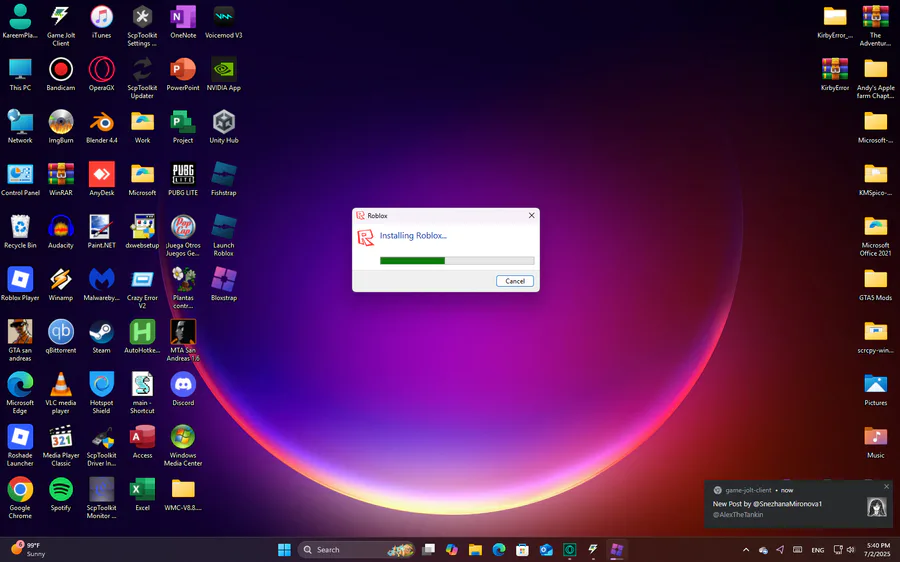Image resolution: width=900 pixels, height=562 pixels.
Task: Select the WMC-V8.8 folder icon
Action: coord(183,495)
